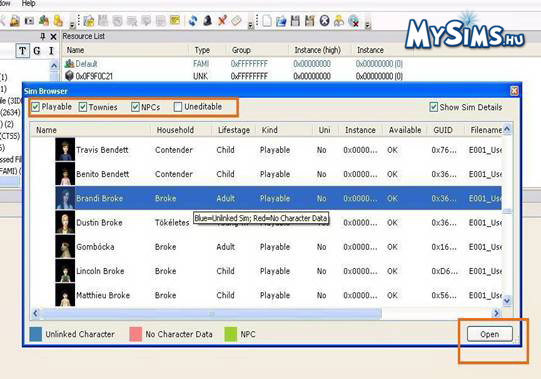Open the Help menu

click(x=28, y=3)
